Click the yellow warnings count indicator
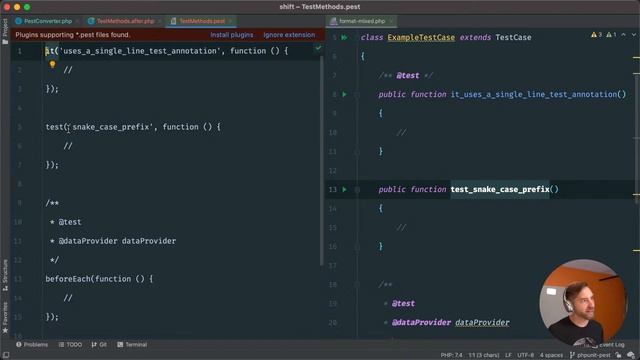The image size is (640, 360). 596,35
